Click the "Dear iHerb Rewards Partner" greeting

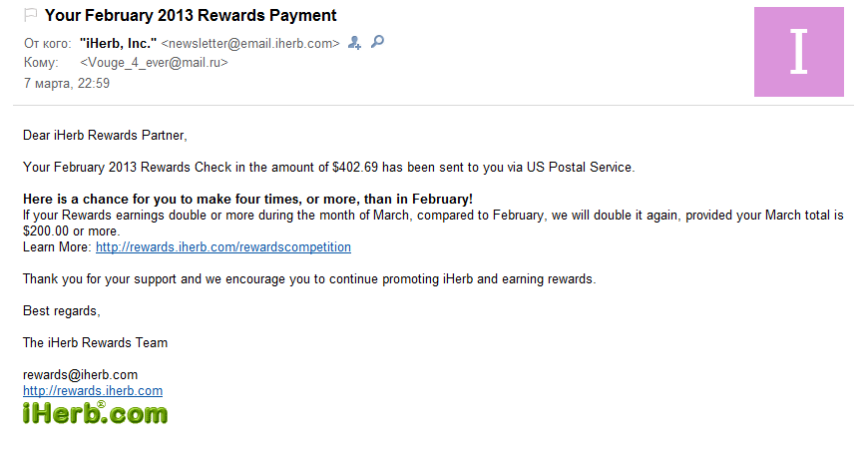click(105, 135)
